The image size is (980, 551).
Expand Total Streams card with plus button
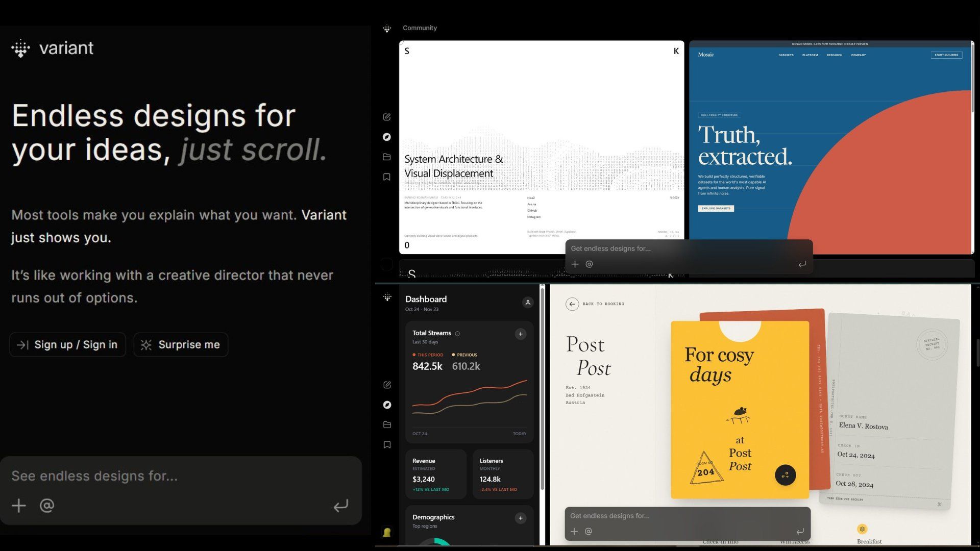click(521, 334)
